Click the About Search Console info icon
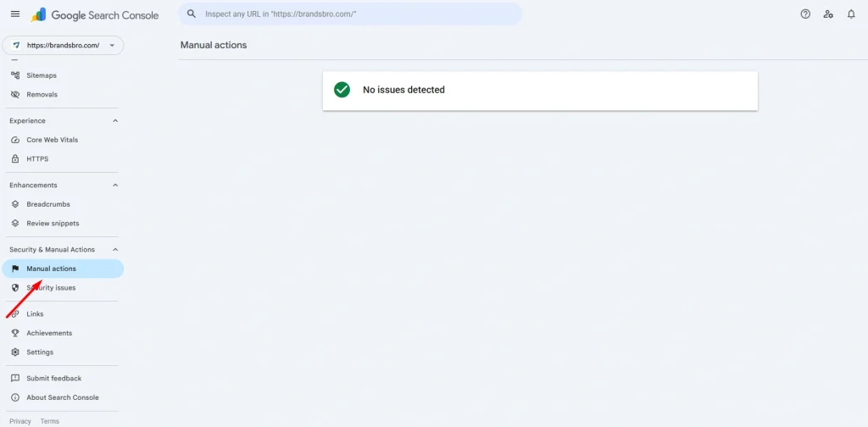This screenshot has width=868, height=427. [x=15, y=397]
